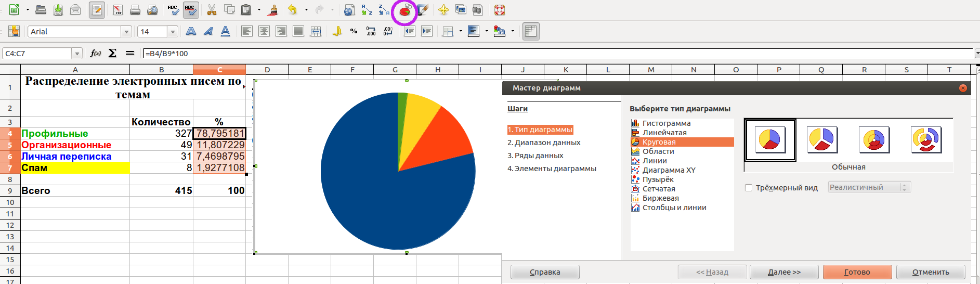Delete a decimal place
Screen dimensions: 980x284
click(x=388, y=31)
